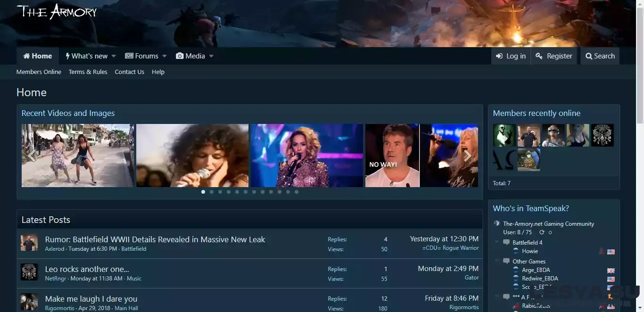644x312 pixels.
Task: Open the Register link
Action: pyautogui.click(x=554, y=56)
